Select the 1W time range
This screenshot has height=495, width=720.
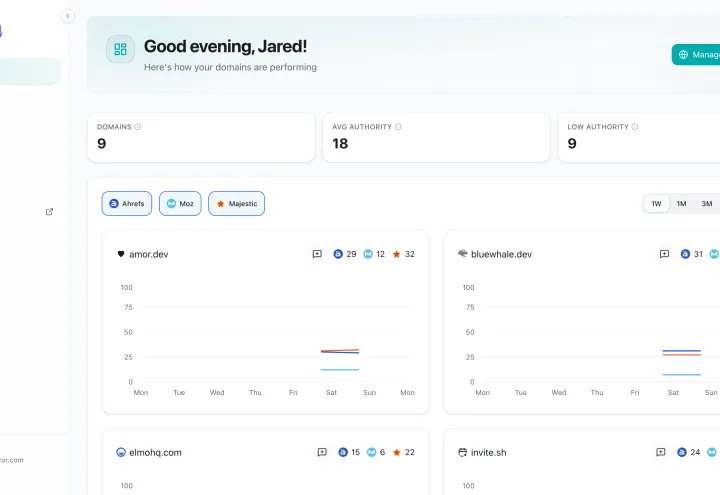[x=656, y=203]
